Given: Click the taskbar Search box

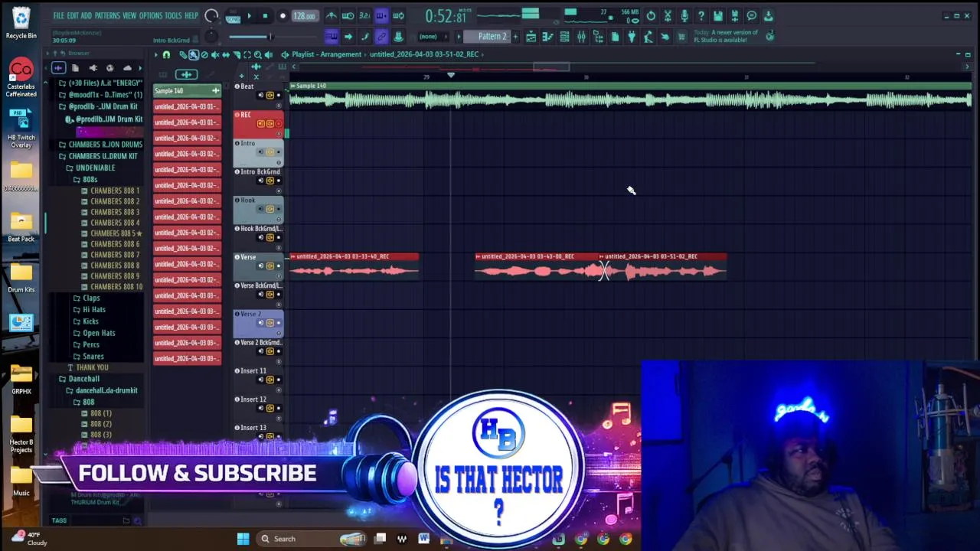Looking at the screenshot, I should (312, 539).
